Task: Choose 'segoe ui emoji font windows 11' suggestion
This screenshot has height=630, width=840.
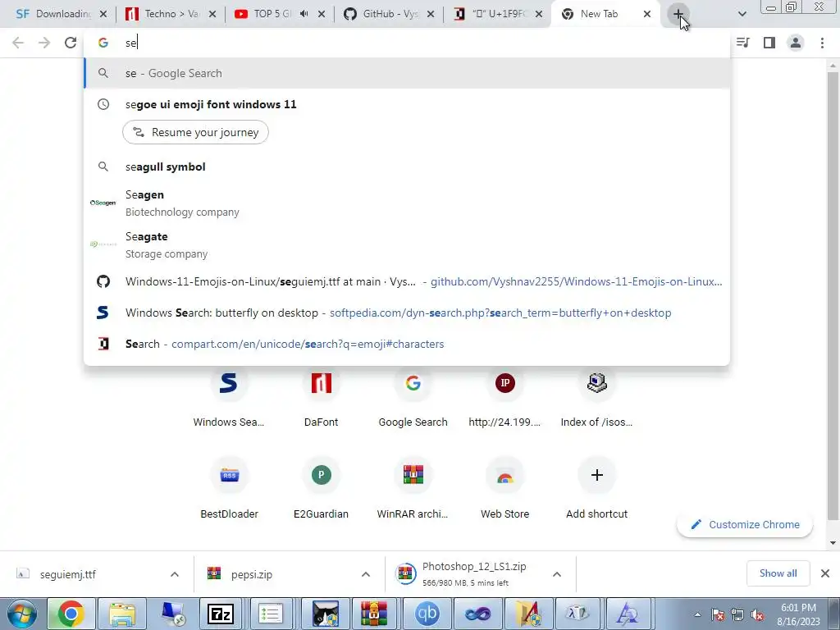Action: tap(407, 104)
